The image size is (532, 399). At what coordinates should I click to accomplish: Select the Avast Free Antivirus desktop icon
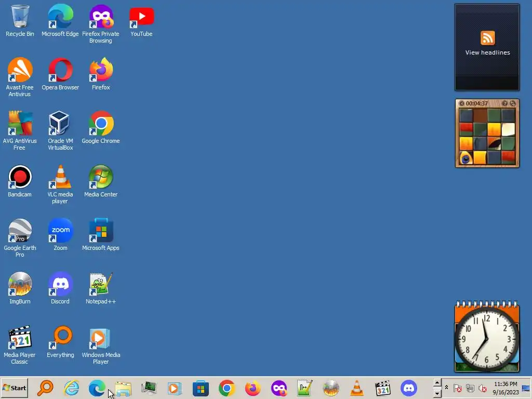pyautogui.click(x=20, y=77)
